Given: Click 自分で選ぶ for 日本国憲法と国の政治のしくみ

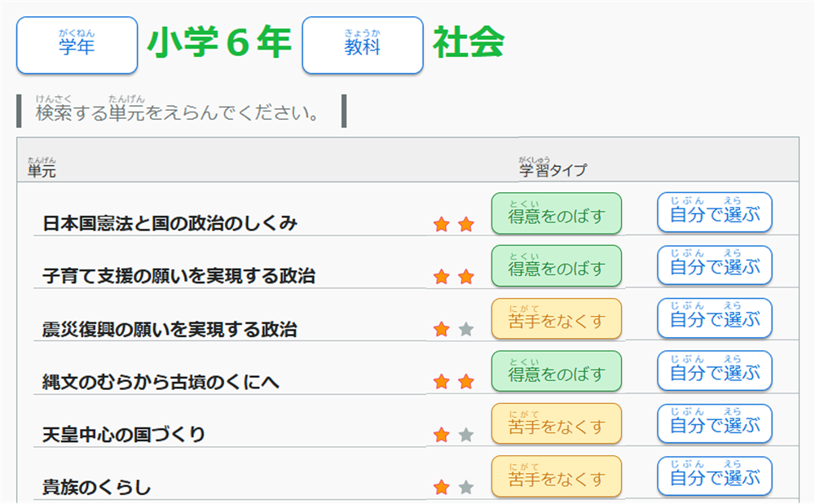Looking at the screenshot, I should click(x=715, y=213).
